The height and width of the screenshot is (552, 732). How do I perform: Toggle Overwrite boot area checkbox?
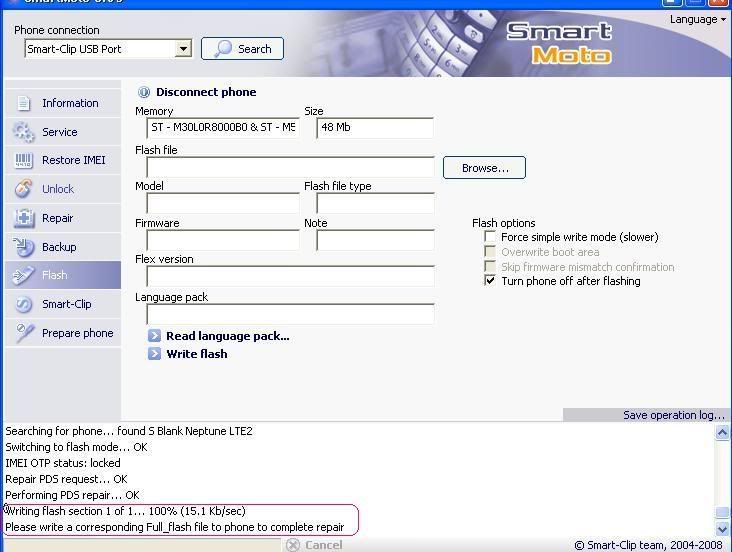point(490,252)
